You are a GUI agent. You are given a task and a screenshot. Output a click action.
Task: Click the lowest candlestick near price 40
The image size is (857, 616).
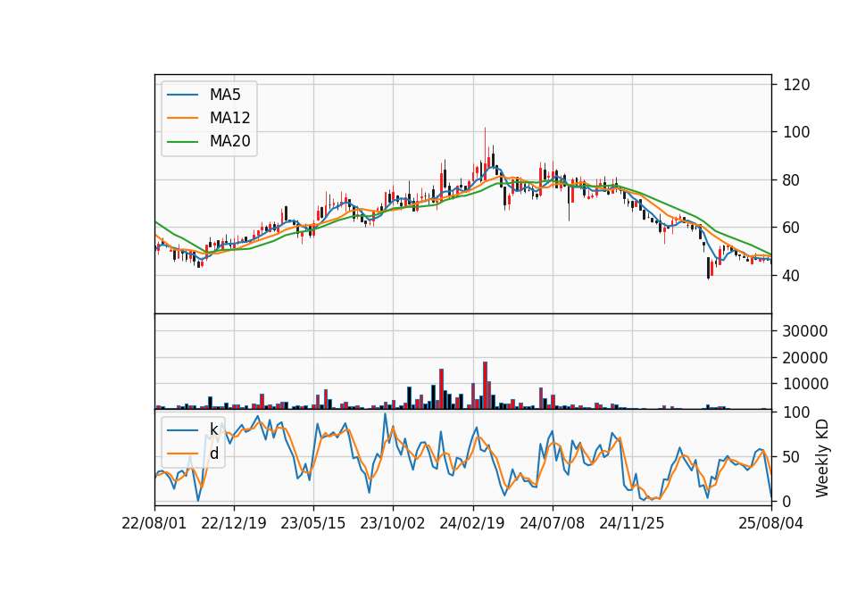(x=708, y=269)
